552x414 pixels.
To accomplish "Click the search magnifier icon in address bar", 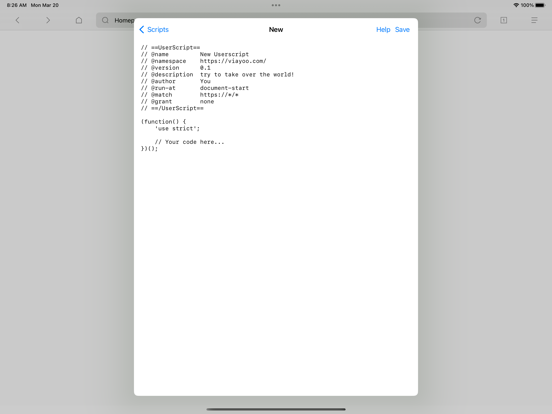I will point(105,20).
